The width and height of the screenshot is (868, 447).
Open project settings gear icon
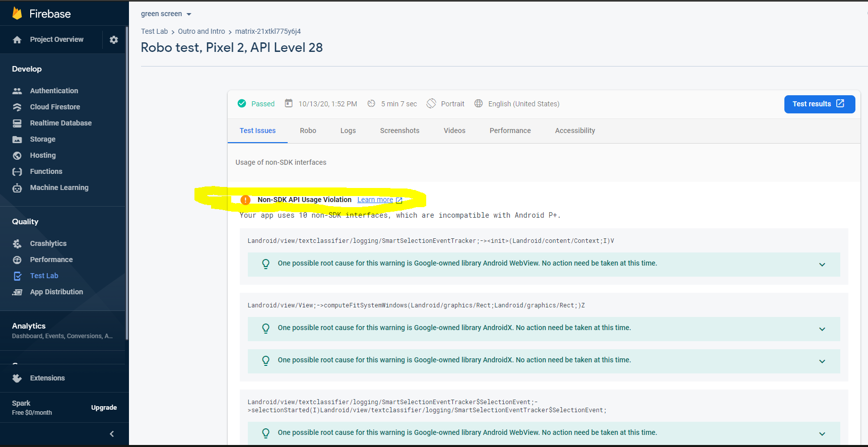point(114,39)
